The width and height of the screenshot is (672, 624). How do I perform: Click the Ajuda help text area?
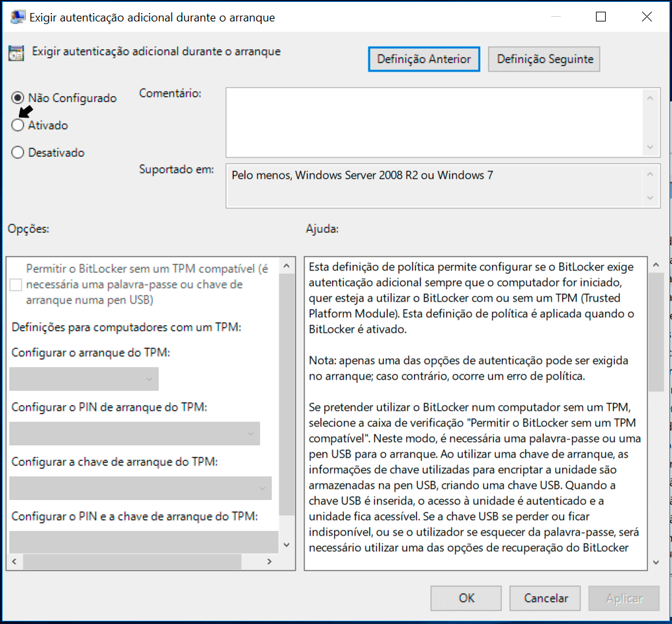(476, 413)
